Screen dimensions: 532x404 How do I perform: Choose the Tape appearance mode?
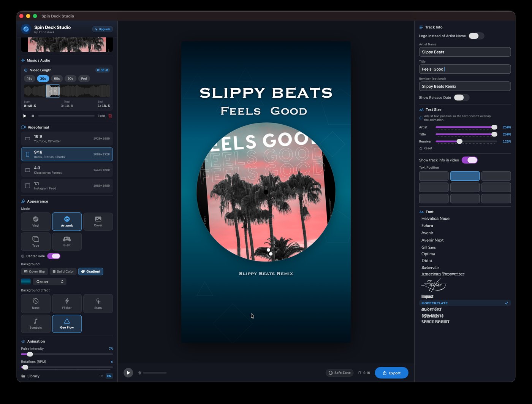[x=35, y=241]
